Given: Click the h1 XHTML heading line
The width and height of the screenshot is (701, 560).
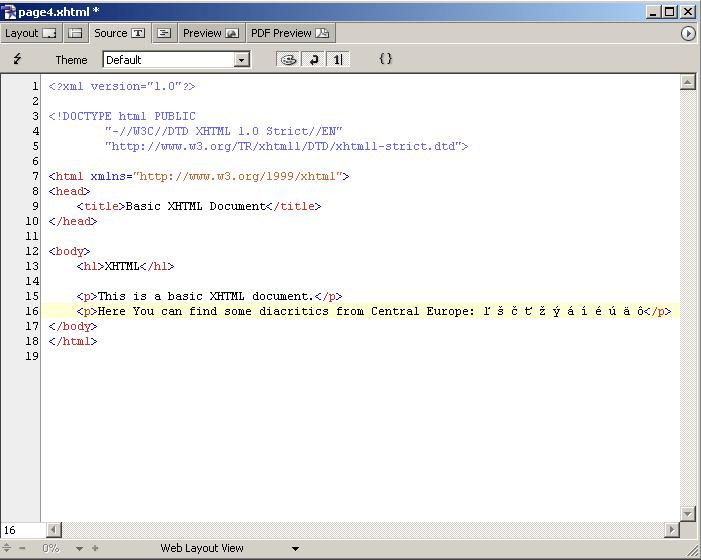Looking at the screenshot, I should [125, 266].
